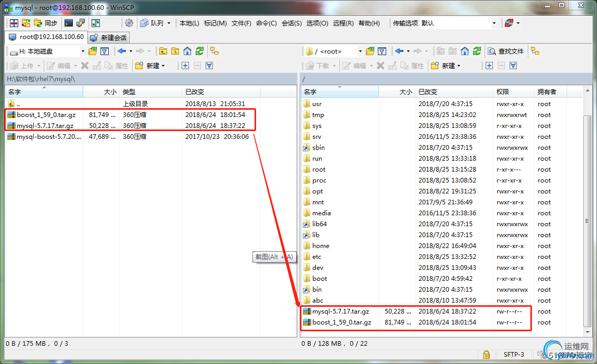This screenshot has width=597, height=364.
Task: Expand the remote panel back-history arrow
Action: [x=409, y=51]
